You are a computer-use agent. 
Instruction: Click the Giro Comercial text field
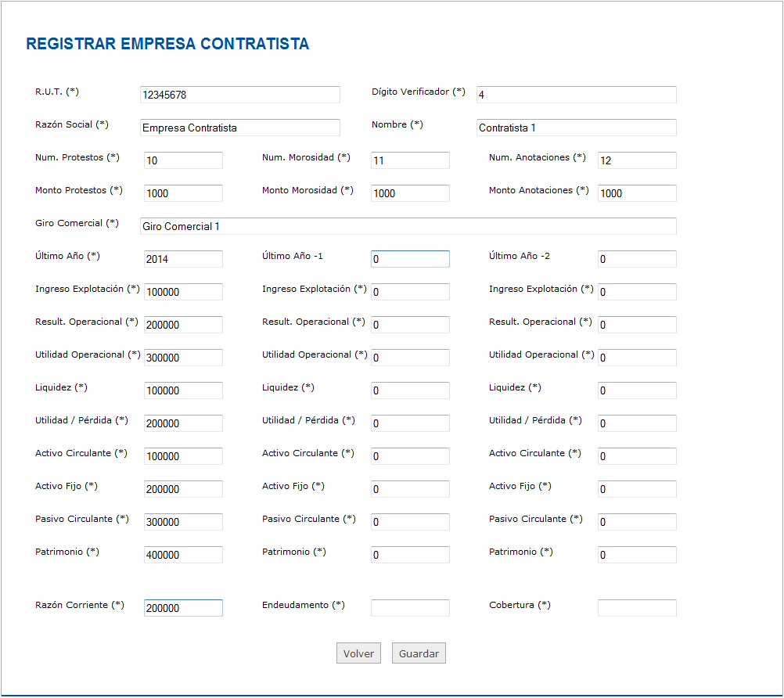coord(408,226)
